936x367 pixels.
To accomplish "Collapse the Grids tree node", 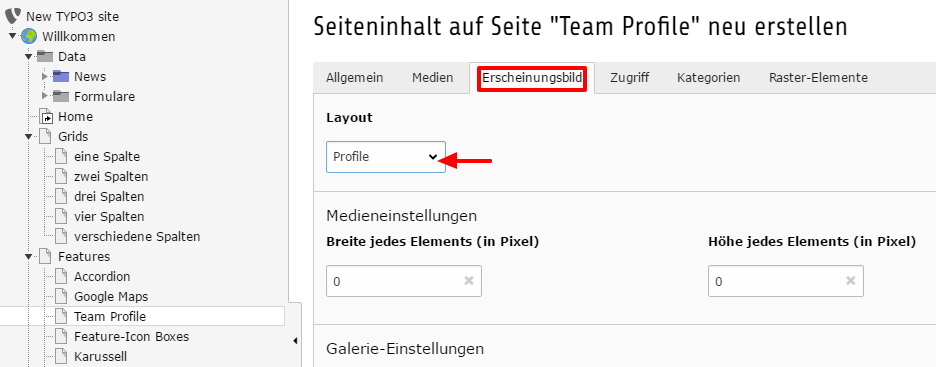I will pyautogui.click(x=28, y=137).
